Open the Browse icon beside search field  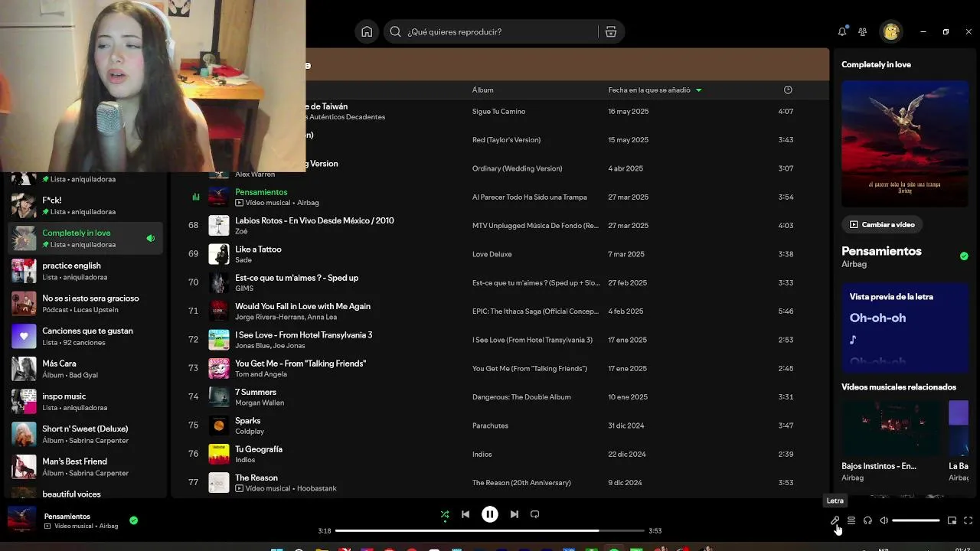click(610, 31)
